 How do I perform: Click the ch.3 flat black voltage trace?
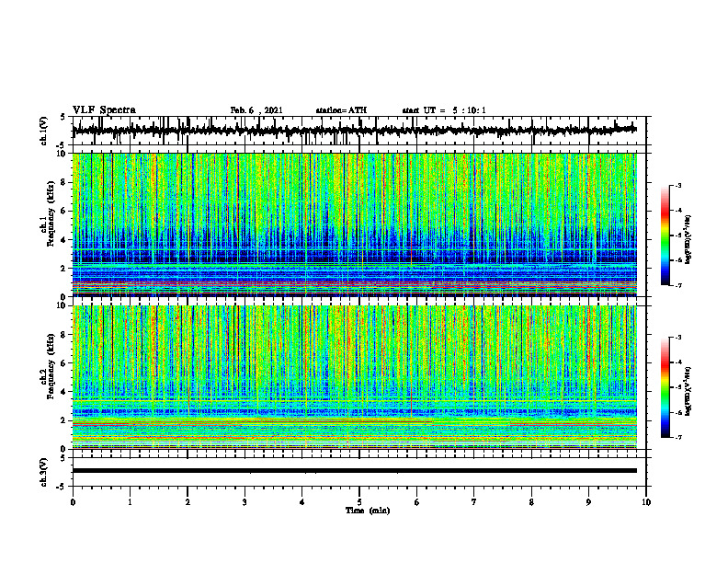(x=354, y=471)
